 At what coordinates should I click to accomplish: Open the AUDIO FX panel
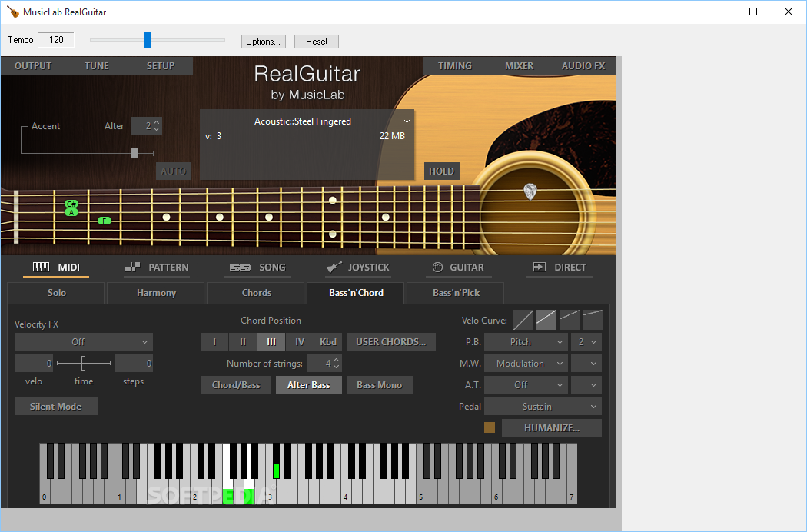[x=583, y=66]
